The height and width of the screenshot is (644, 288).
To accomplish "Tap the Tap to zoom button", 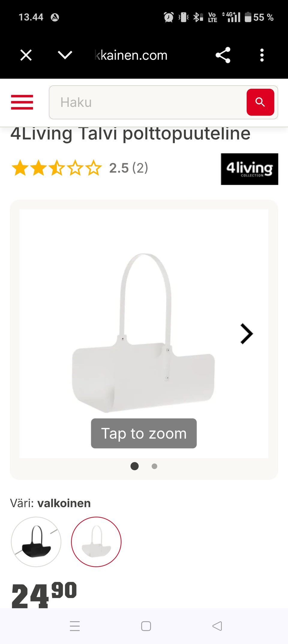I will 144,433.
